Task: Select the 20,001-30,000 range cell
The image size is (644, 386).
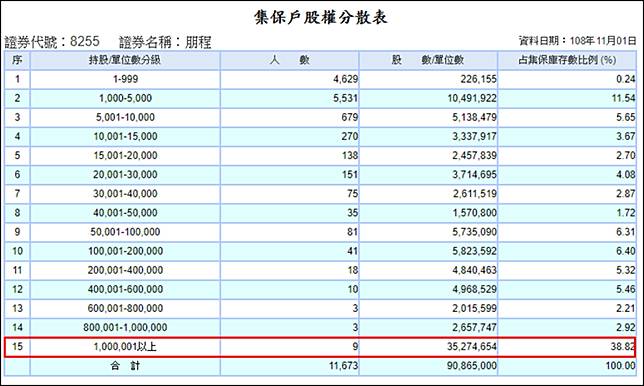Action: [125, 175]
